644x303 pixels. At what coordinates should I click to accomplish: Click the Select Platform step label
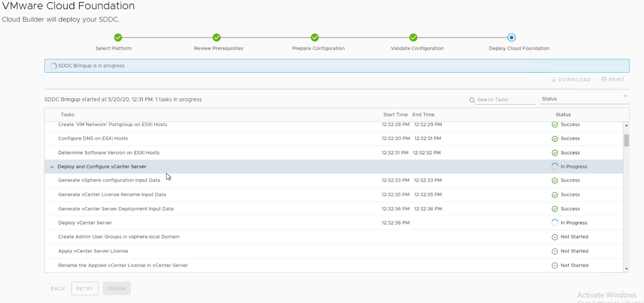tap(114, 48)
